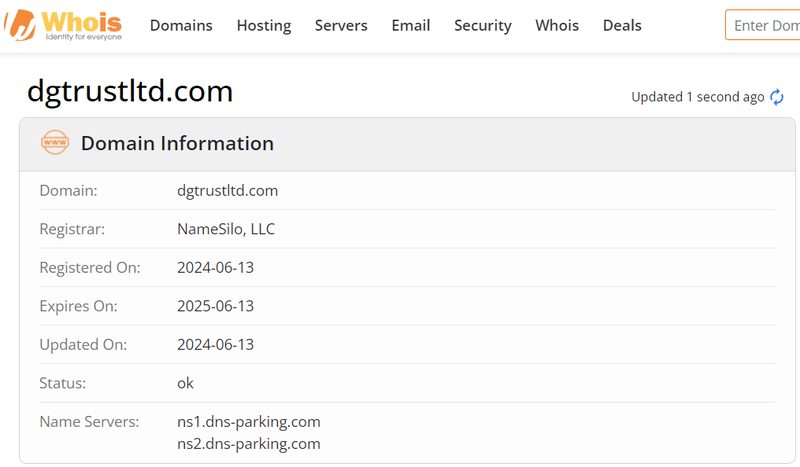
Task: Open the Security menu
Action: pyautogui.click(x=483, y=26)
